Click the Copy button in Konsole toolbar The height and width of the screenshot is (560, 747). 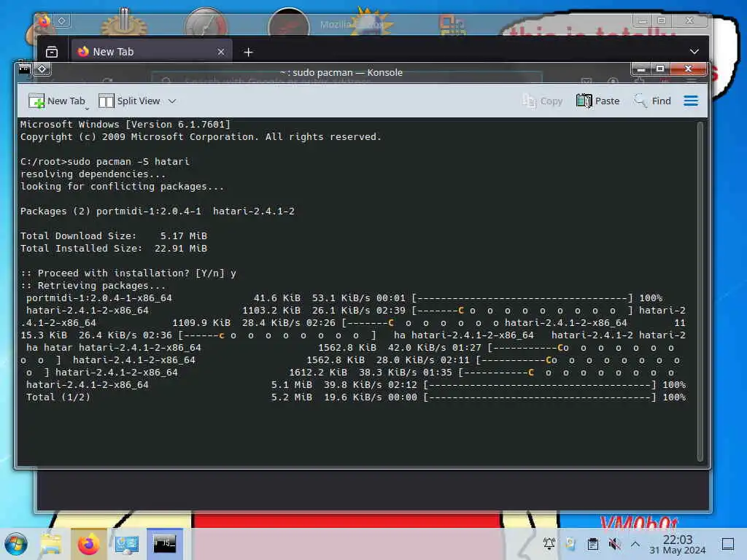[542, 101]
